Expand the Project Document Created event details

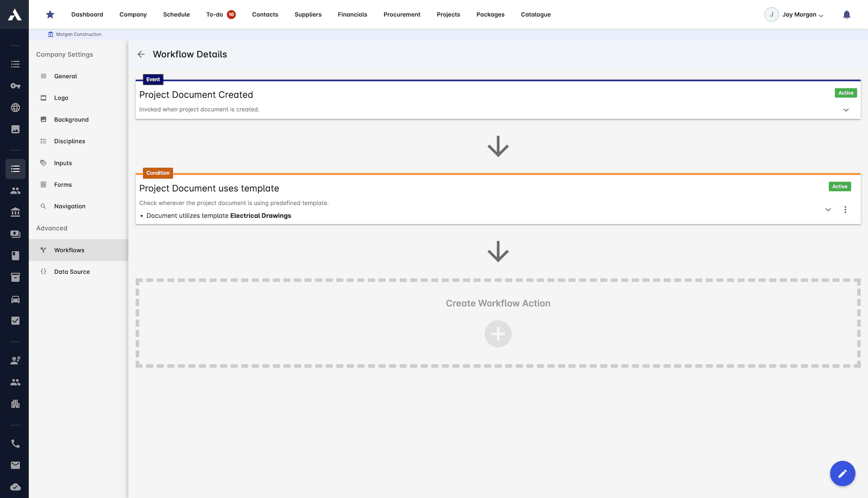click(x=846, y=109)
